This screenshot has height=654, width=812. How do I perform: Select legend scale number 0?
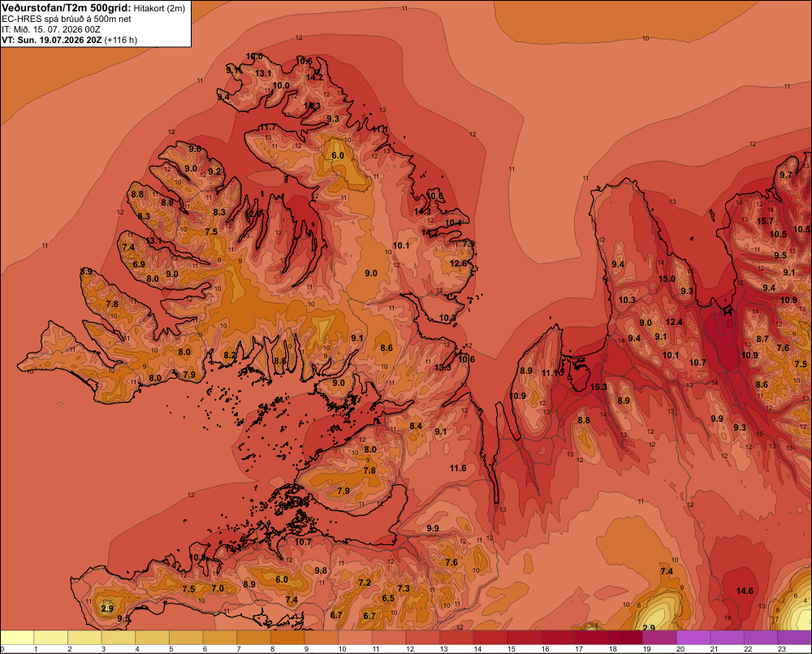[2, 649]
